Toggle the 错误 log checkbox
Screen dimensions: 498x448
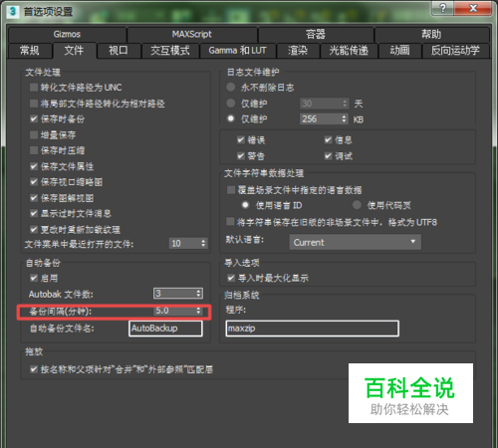tap(241, 139)
